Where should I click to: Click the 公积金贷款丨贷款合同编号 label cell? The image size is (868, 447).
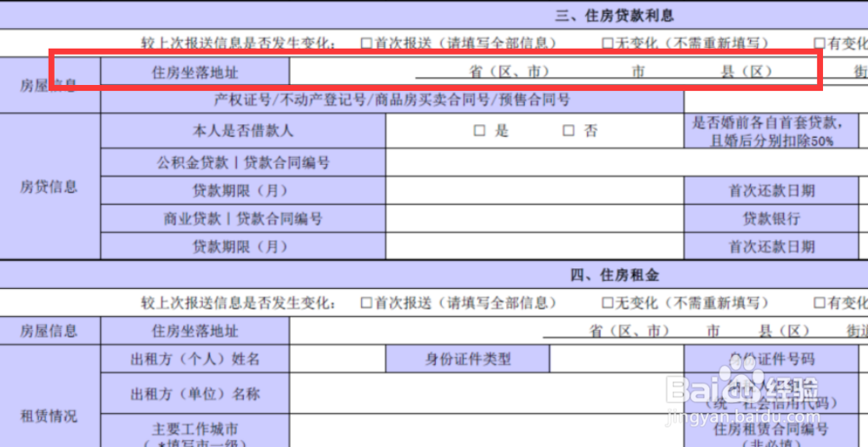pyautogui.click(x=243, y=162)
